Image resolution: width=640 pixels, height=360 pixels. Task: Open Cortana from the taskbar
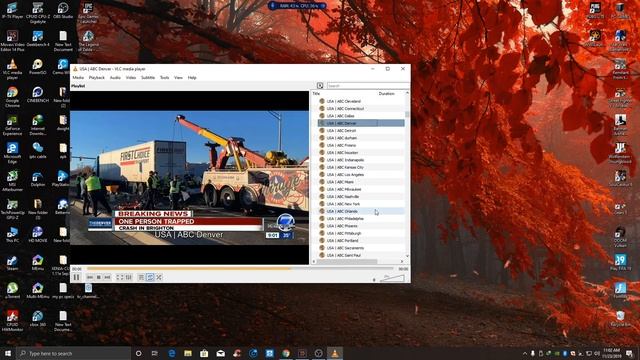138,353
